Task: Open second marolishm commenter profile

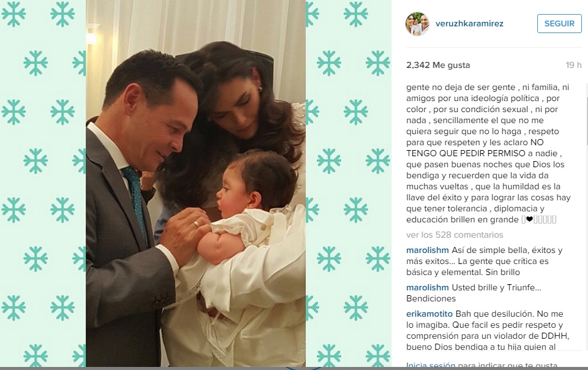Action: (x=428, y=288)
